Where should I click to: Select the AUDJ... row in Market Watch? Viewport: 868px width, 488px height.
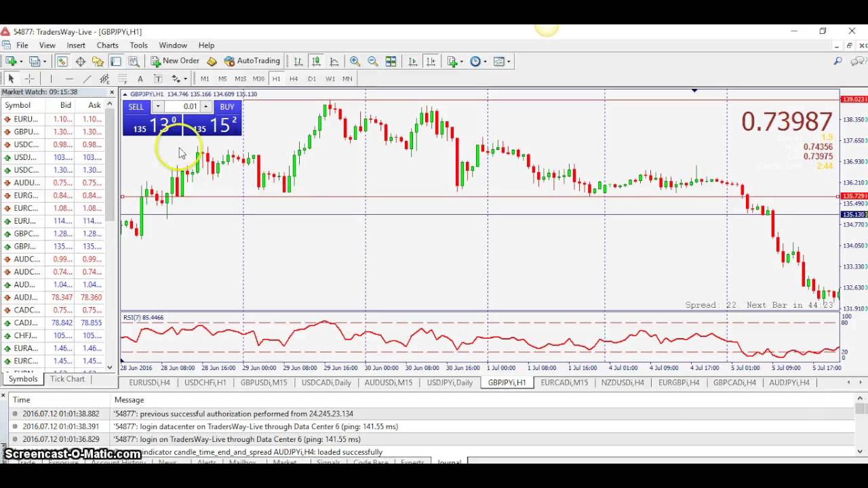[53, 298]
